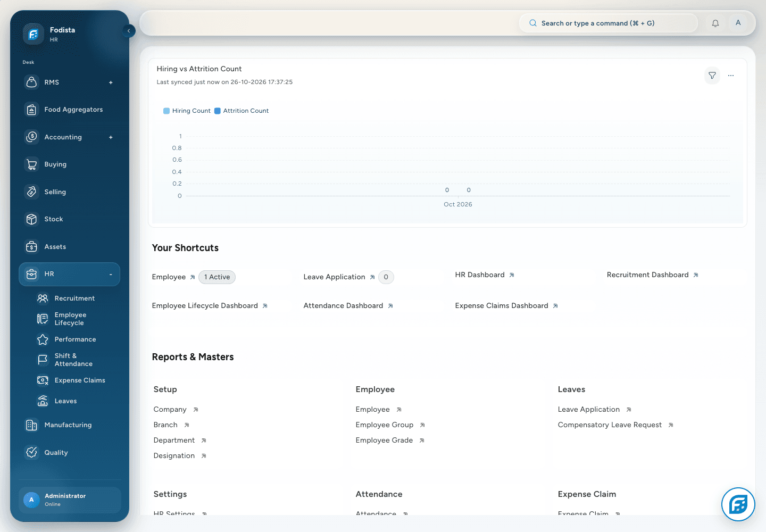Open the user avatar menu in top bar
Image resolution: width=766 pixels, height=532 pixels.
click(x=738, y=23)
